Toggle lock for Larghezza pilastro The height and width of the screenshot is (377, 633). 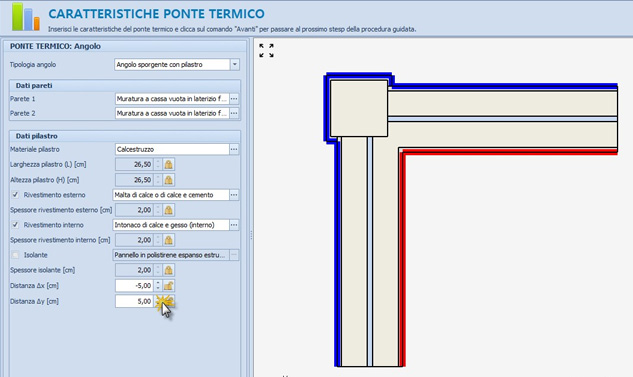click(168, 165)
